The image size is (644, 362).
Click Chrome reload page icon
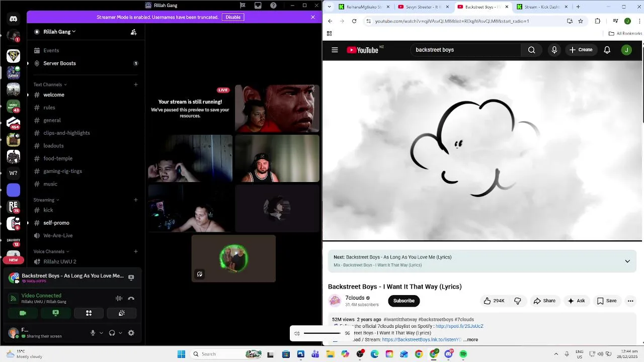354,21
